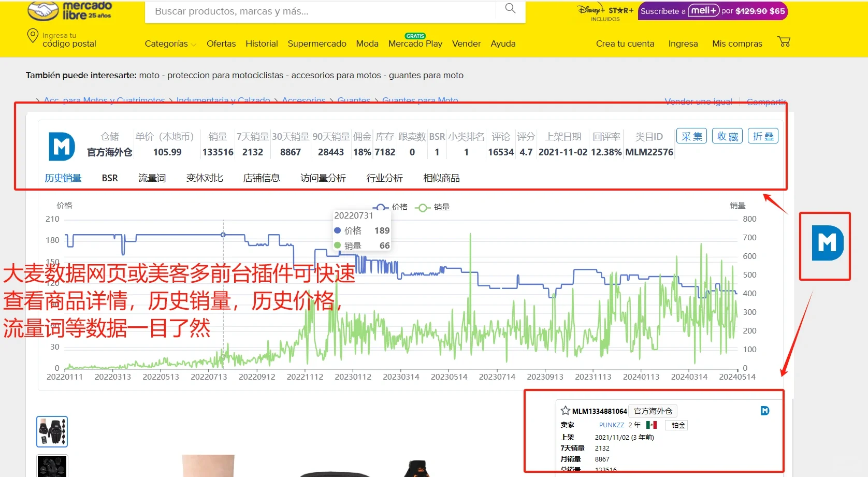Open the 相似商品 tab
The width and height of the screenshot is (868, 477).
tap(441, 178)
